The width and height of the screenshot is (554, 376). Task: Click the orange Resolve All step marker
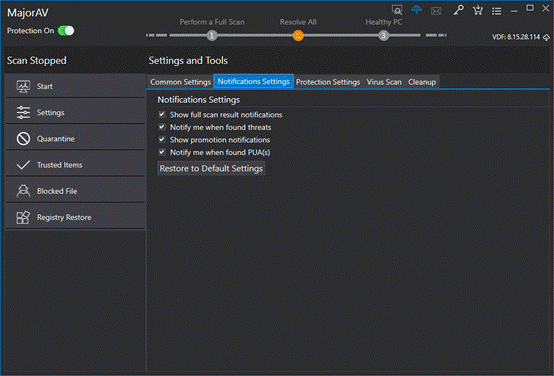298,35
